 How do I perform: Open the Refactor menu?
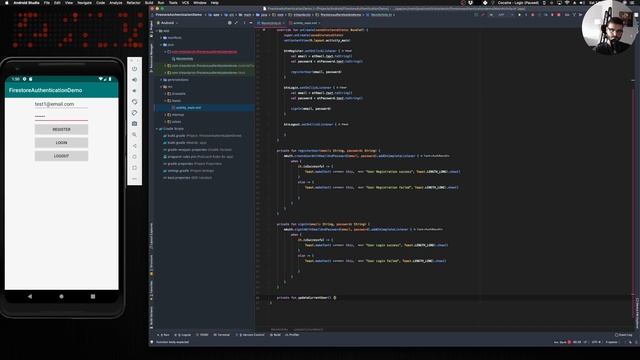click(133, 2)
